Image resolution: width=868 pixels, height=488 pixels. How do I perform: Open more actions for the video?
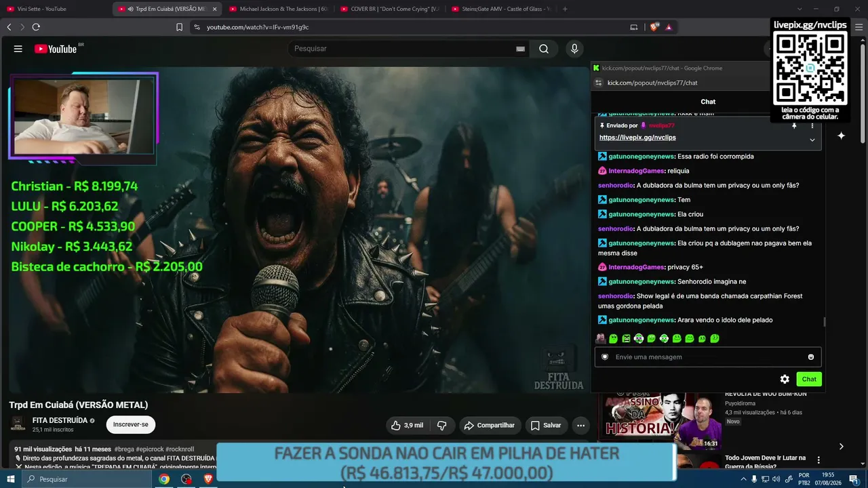[x=580, y=426]
